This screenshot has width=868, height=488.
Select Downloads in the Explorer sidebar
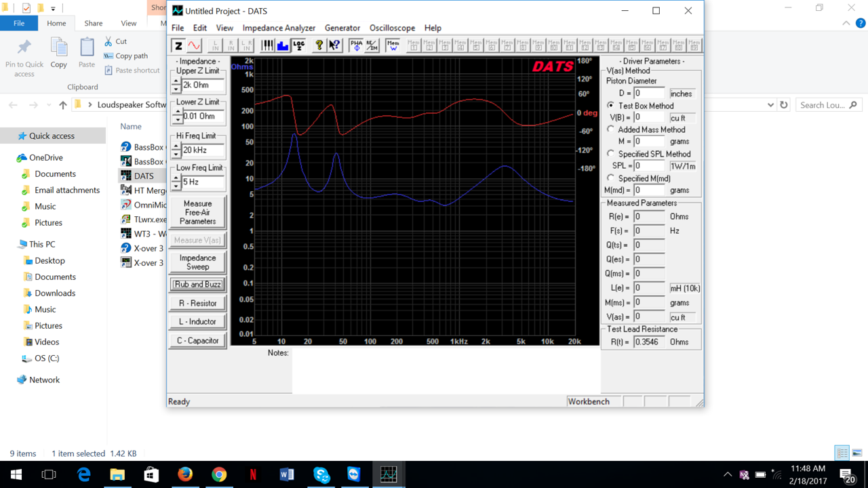55,293
